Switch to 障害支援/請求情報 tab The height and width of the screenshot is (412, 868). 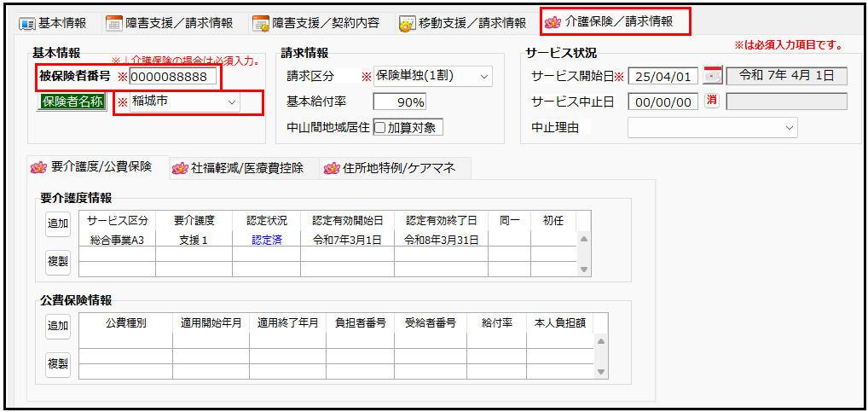coord(170,23)
